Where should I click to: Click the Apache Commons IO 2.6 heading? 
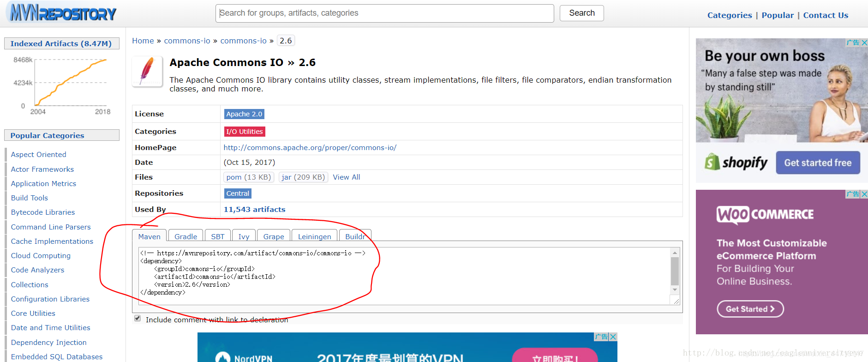[243, 62]
